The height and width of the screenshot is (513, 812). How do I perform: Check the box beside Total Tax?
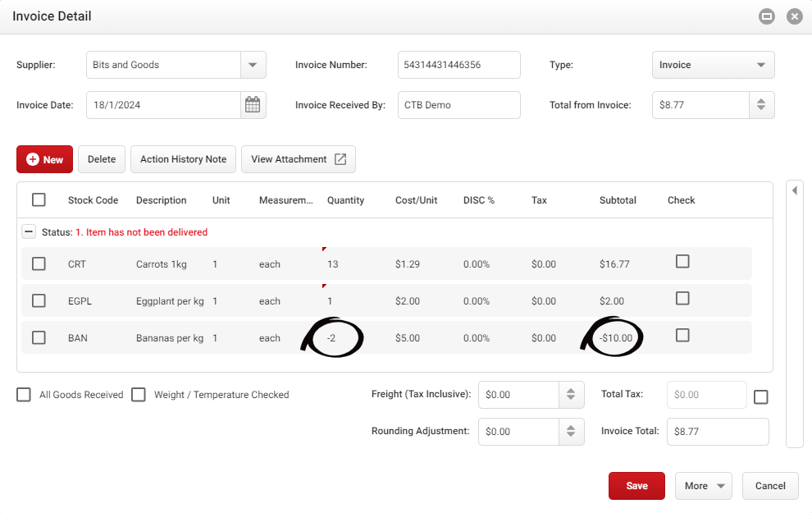pyautogui.click(x=760, y=396)
